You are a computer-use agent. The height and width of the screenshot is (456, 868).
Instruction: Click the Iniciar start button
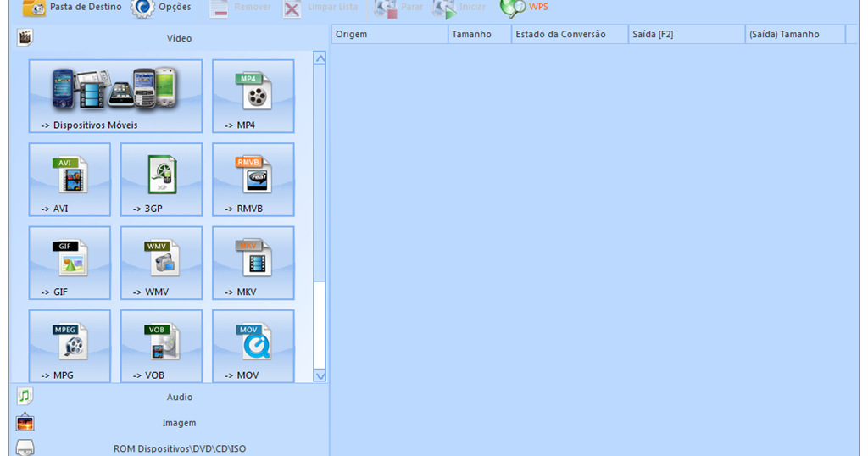point(459,8)
